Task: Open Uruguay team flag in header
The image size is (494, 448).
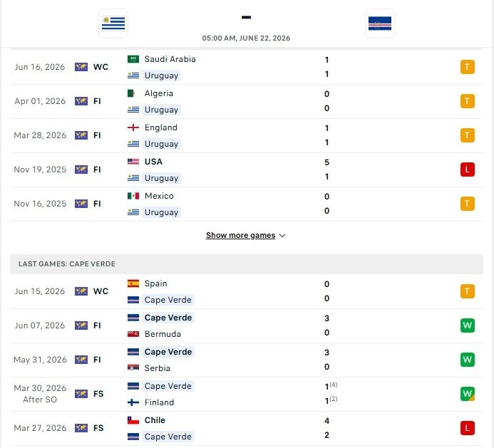Action: point(113,24)
